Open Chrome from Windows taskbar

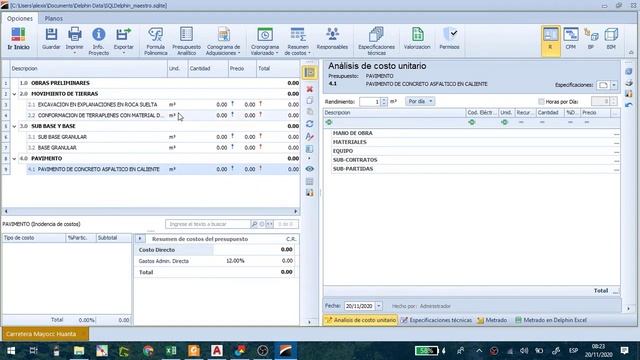tap(148, 351)
